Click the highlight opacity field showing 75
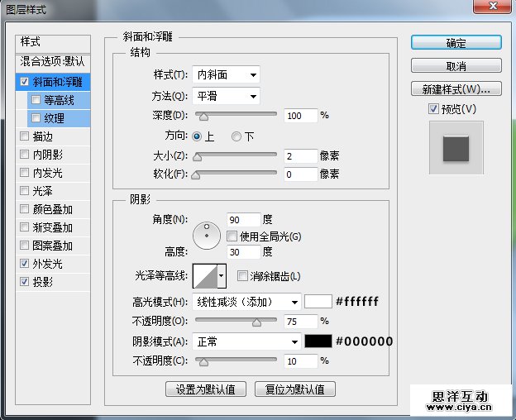Viewport: 516px width, 420px height. tap(300, 322)
